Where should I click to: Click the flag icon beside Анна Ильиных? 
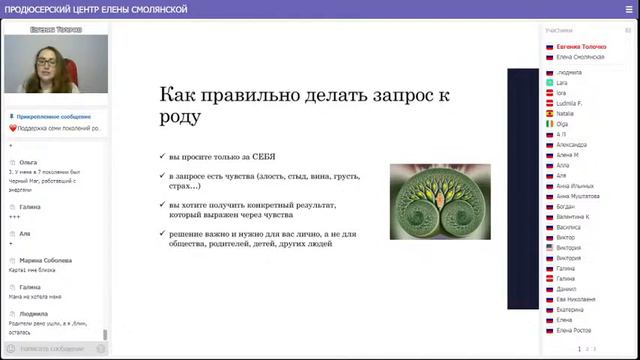click(x=550, y=186)
